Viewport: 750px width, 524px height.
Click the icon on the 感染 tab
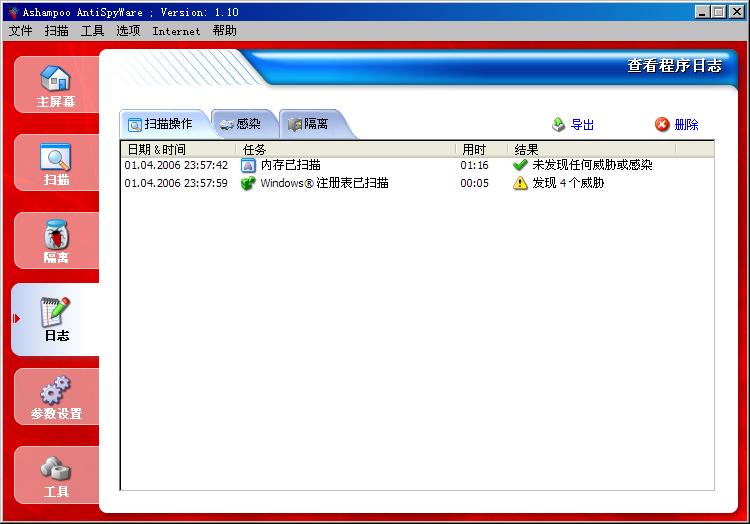tap(226, 125)
